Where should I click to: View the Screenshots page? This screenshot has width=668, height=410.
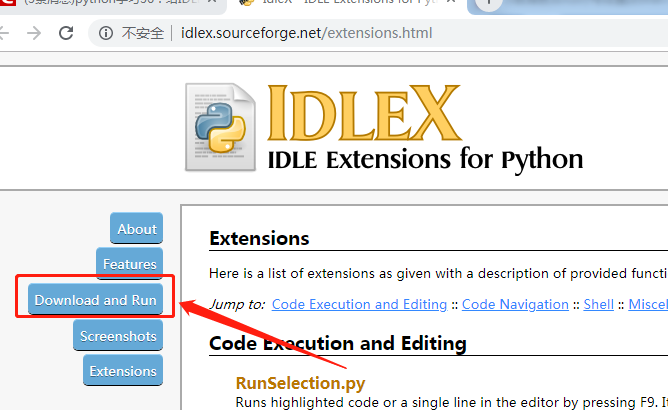click(x=118, y=336)
